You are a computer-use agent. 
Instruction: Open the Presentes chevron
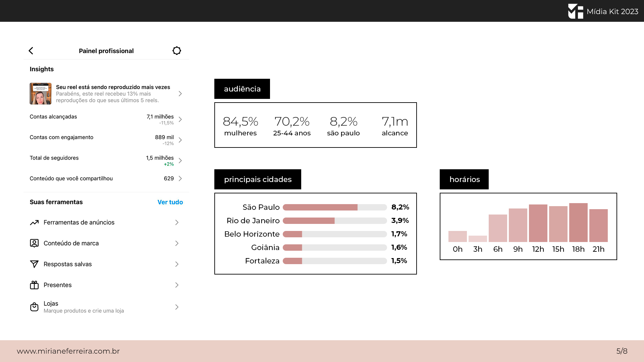[x=177, y=285]
